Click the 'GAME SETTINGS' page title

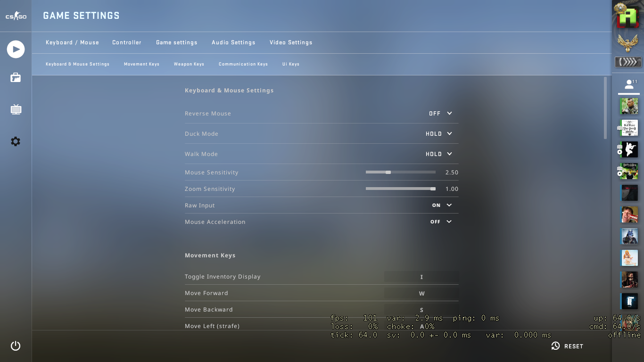pos(82,16)
